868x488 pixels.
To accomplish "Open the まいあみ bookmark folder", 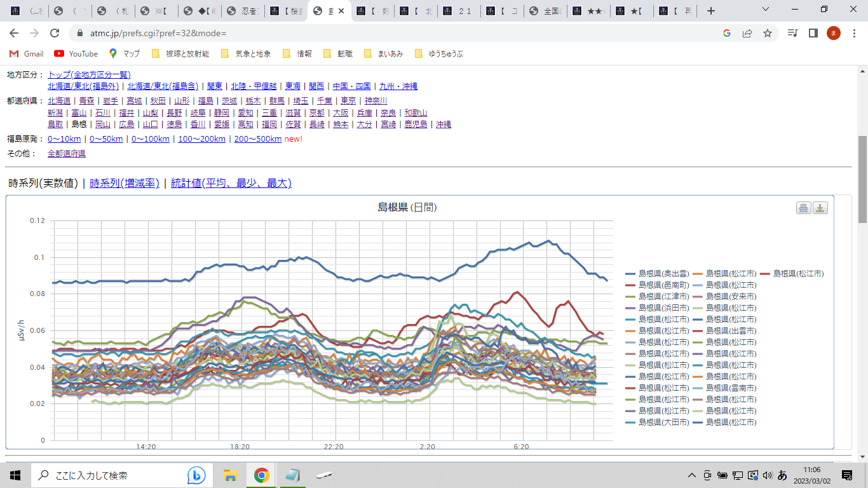I will point(384,54).
